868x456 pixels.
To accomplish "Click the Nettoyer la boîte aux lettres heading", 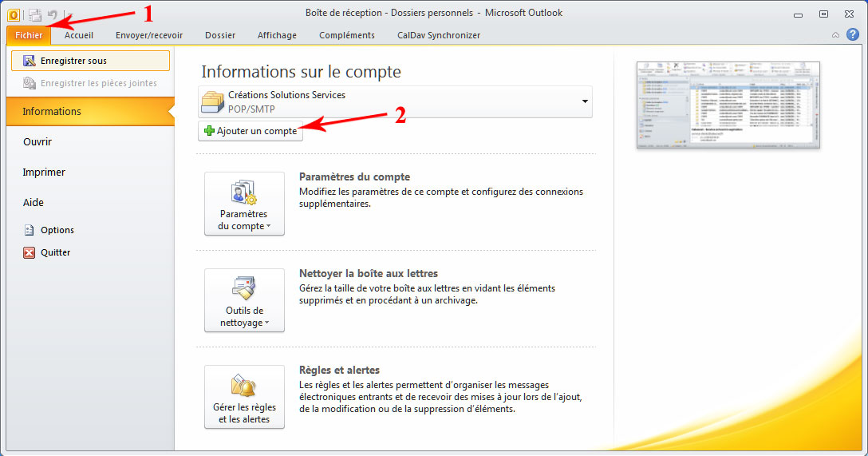I will click(368, 273).
